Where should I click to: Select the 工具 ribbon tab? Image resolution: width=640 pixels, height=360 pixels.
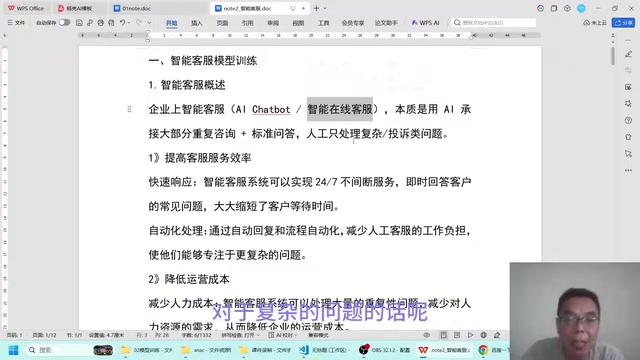click(324, 23)
